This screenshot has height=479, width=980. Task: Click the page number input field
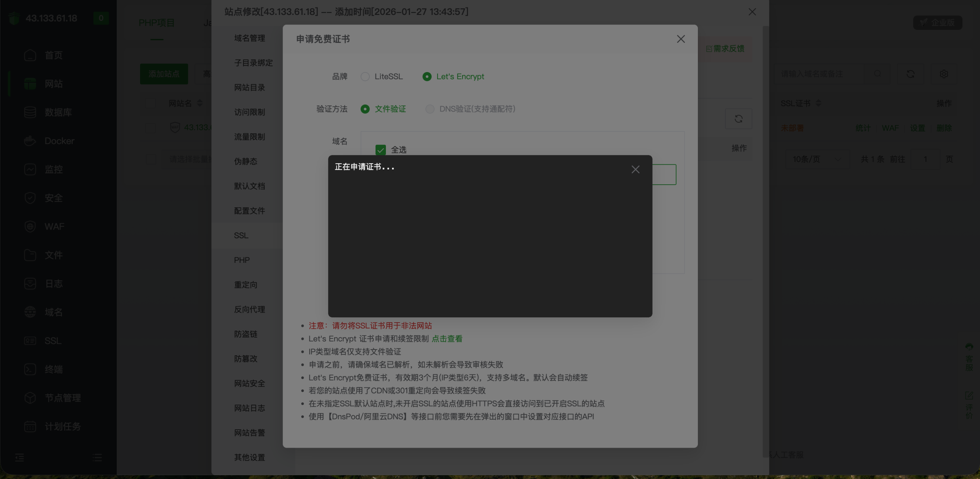click(x=925, y=159)
